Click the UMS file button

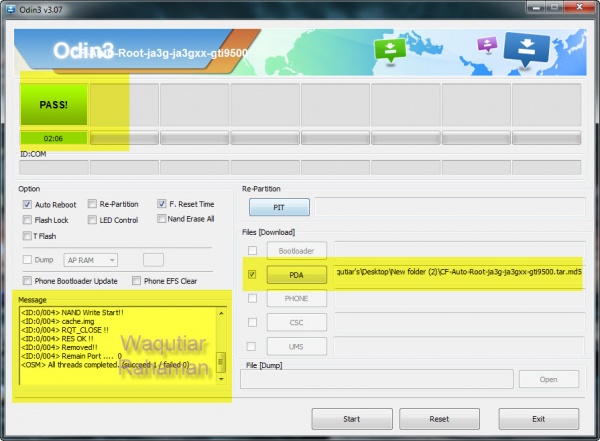point(297,346)
